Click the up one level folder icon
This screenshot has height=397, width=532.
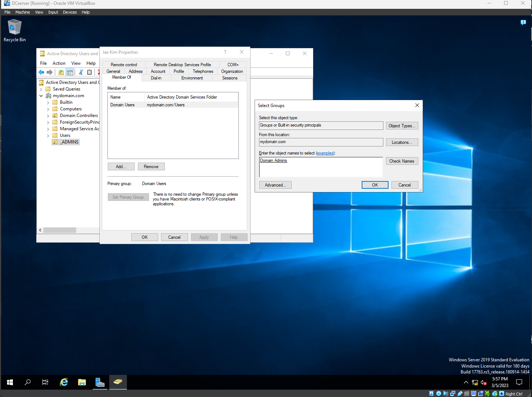(x=61, y=72)
